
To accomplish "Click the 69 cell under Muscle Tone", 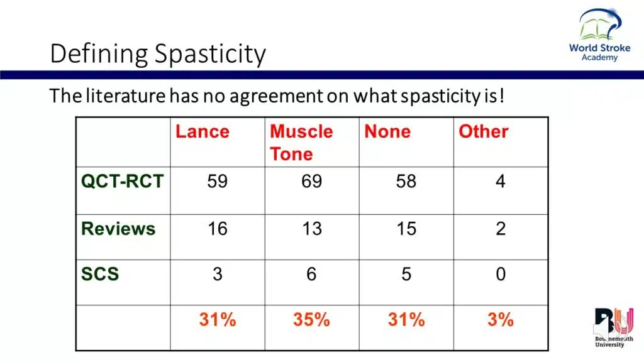I will click(311, 182).
